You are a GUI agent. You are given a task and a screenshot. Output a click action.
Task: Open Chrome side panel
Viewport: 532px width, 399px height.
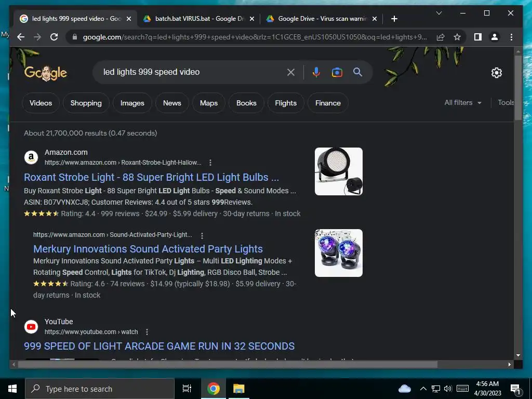(x=478, y=37)
